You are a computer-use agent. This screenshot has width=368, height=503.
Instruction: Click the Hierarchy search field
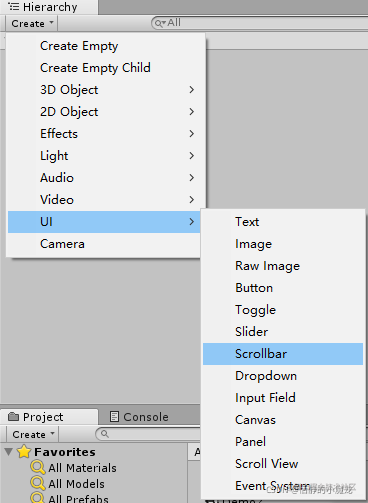pos(260,23)
